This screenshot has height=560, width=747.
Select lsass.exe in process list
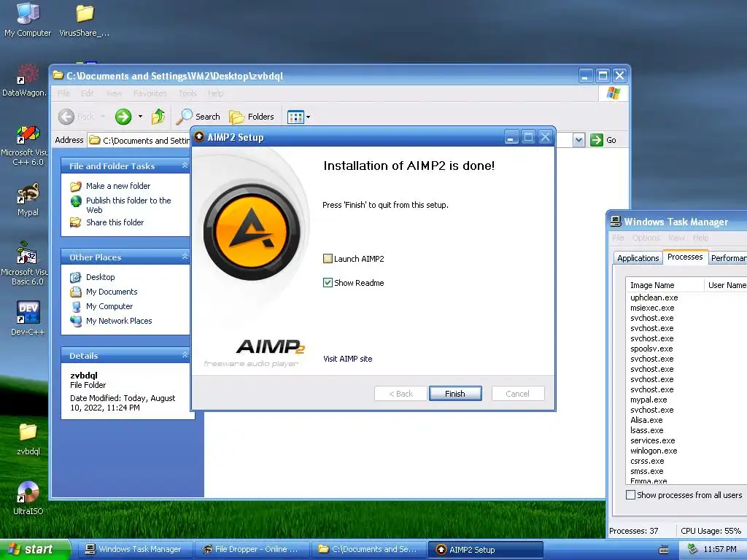(646, 430)
